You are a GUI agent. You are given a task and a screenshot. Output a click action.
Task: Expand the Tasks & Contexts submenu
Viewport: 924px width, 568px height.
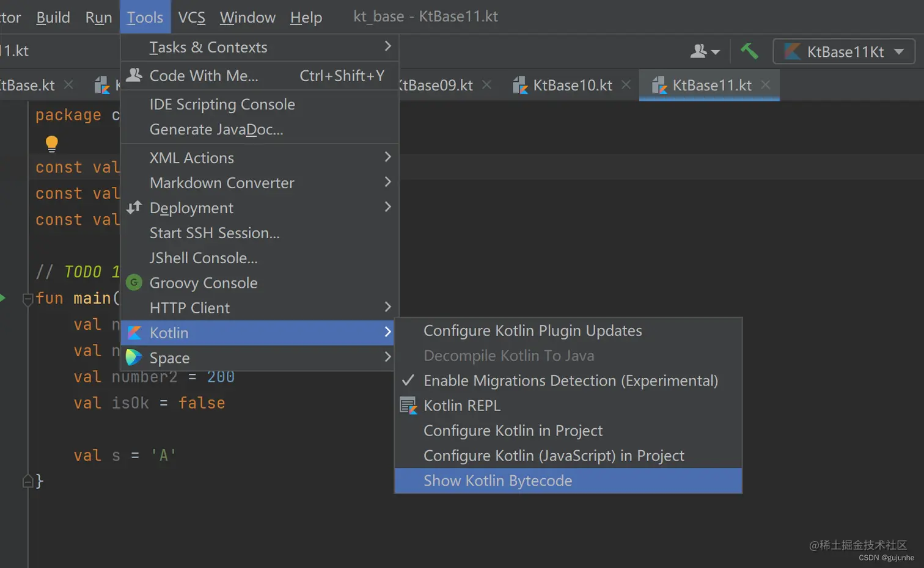click(x=260, y=47)
